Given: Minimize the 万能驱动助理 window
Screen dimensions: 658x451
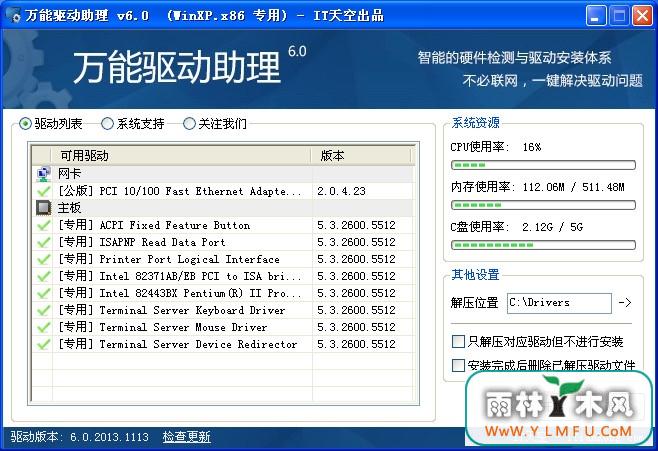Looking at the screenshot, I should click(596, 16).
